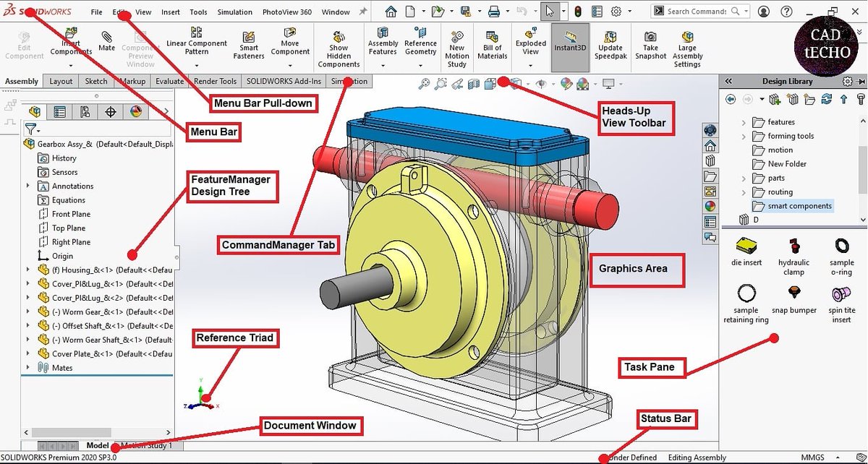Open Large Assembly Settings

(x=687, y=49)
